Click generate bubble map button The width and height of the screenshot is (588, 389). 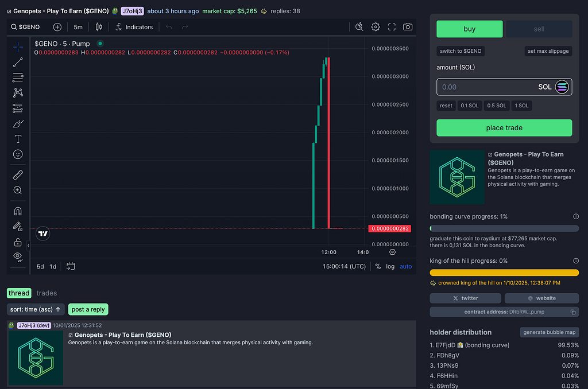click(549, 332)
